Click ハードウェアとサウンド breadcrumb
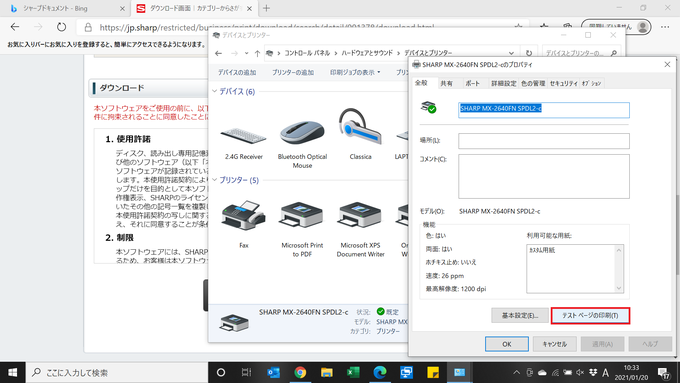The width and height of the screenshot is (680, 383). pos(367,53)
